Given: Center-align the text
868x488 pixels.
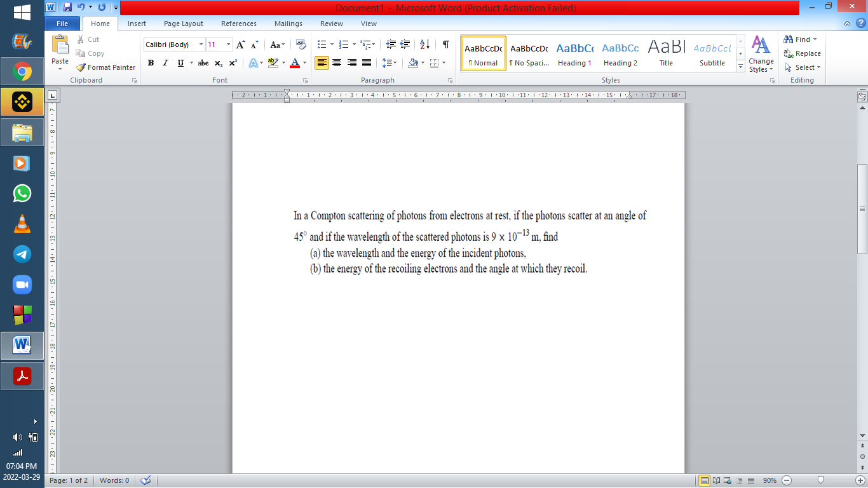Looking at the screenshot, I should [x=337, y=63].
